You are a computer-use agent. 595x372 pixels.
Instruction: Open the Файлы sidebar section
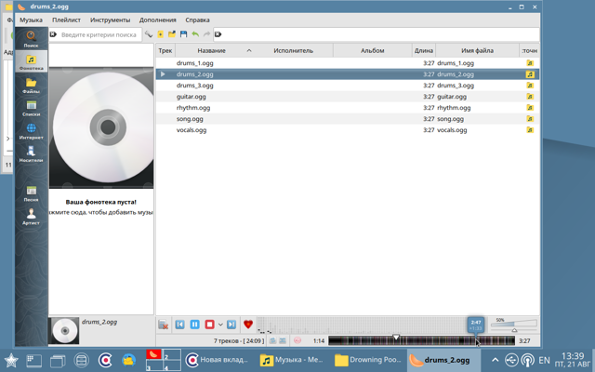pyautogui.click(x=31, y=85)
